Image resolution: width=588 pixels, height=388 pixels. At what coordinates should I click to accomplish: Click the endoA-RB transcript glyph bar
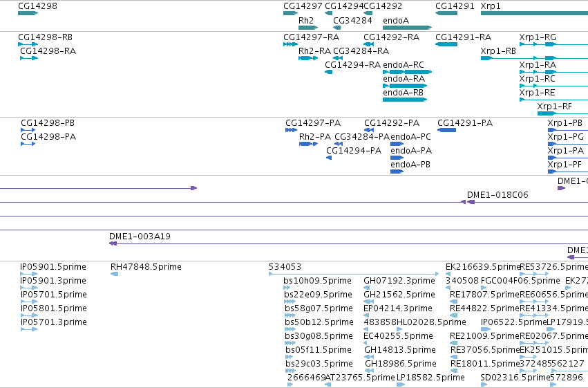pos(405,100)
